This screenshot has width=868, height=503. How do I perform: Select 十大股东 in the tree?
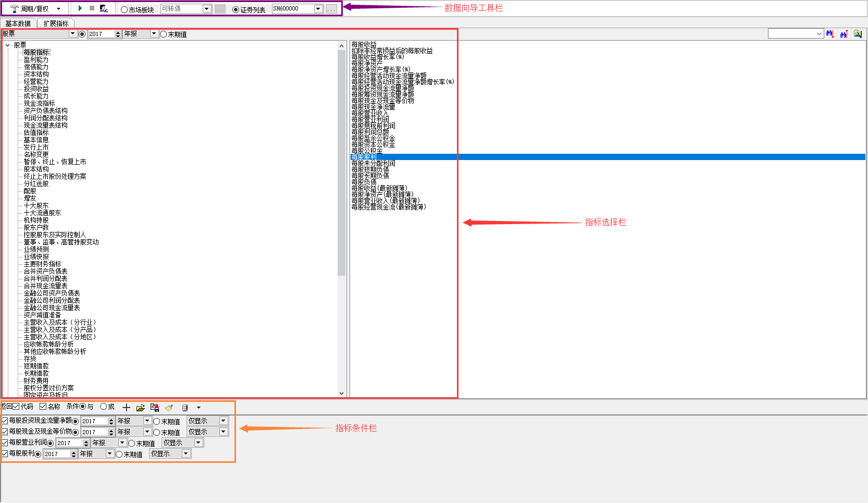coord(36,206)
